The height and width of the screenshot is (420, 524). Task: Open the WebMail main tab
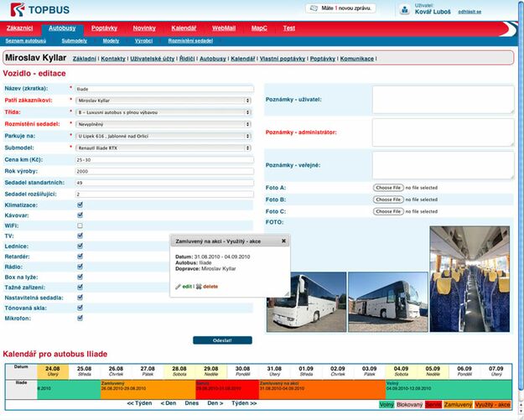[x=224, y=29]
